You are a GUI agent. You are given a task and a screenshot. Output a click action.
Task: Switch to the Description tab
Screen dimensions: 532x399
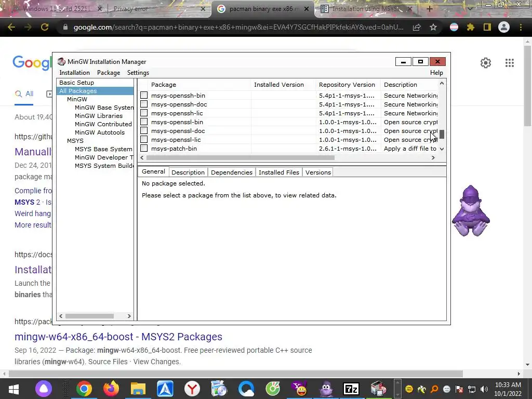[188, 172]
